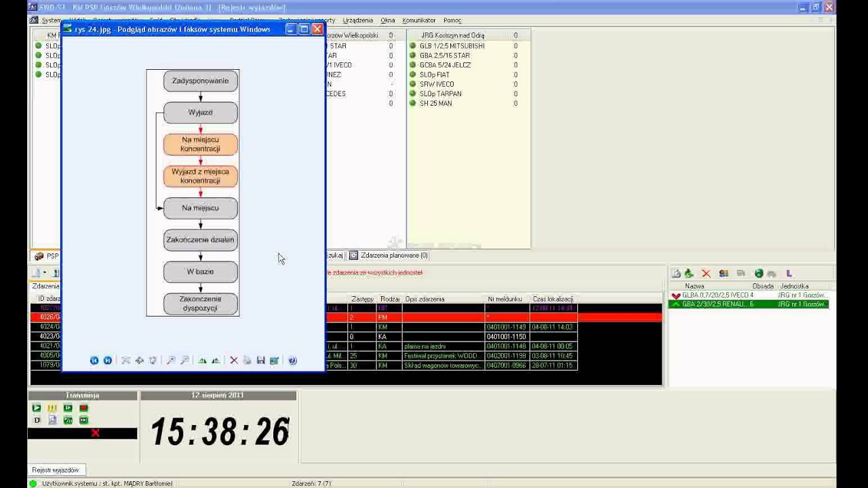868x488 pixels.
Task: Select SH 25 MAN vehicle
Action: pos(435,103)
